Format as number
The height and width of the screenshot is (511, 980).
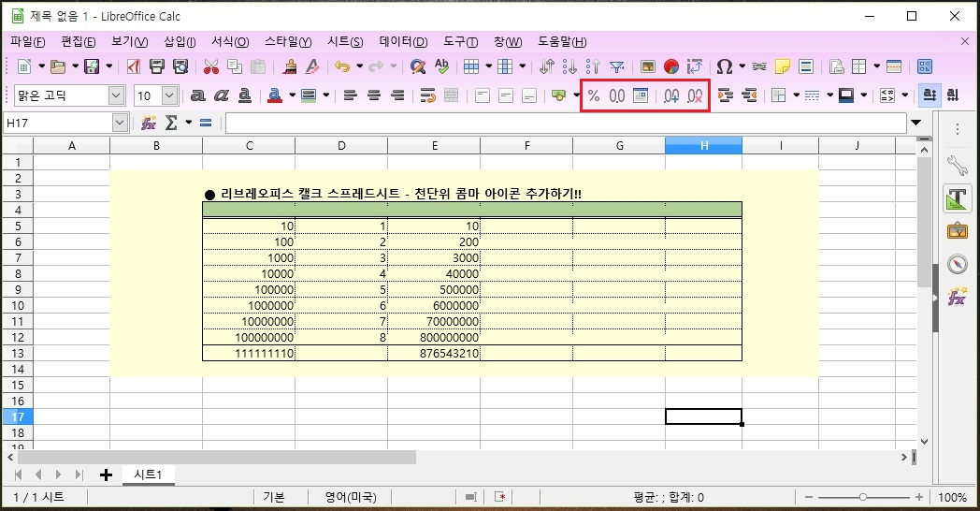click(617, 95)
